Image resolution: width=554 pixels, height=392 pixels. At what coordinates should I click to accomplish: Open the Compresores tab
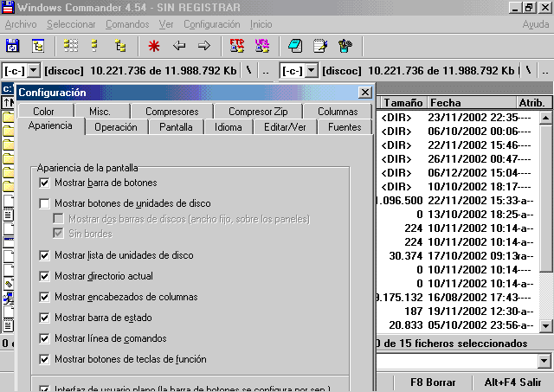coord(171,112)
